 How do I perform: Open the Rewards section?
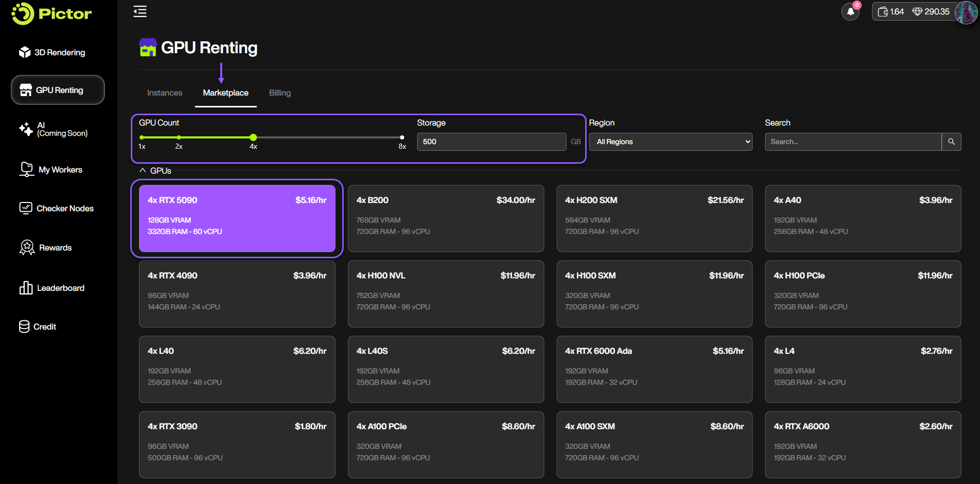point(55,248)
